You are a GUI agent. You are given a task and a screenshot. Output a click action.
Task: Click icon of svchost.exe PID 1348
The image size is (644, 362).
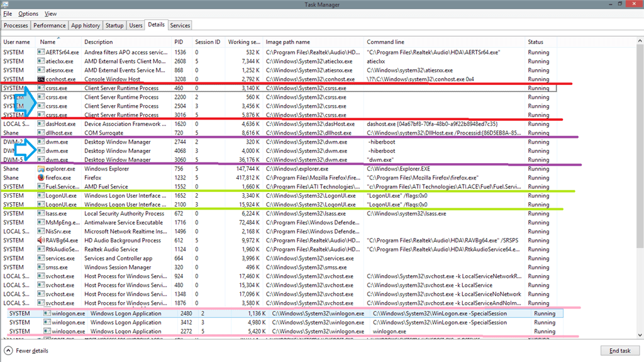[41, 294]
